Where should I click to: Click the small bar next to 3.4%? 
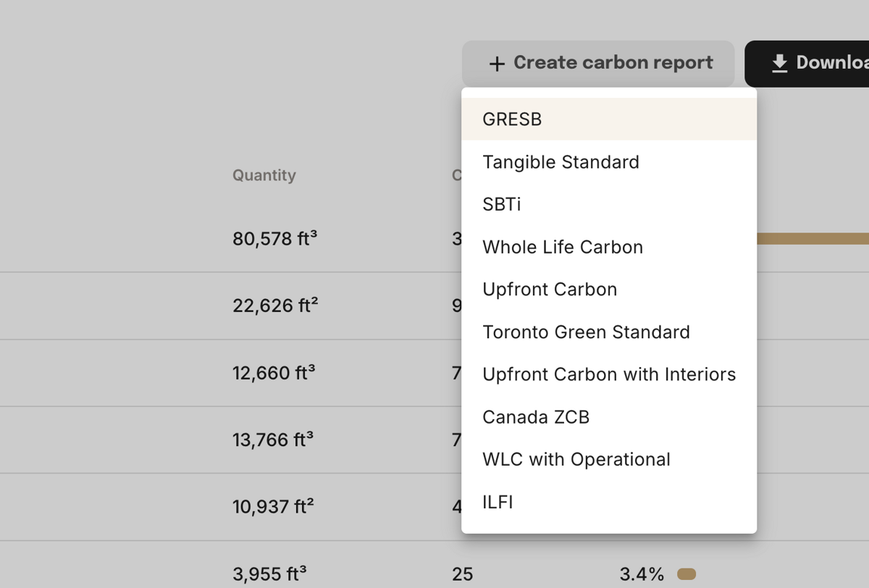click(x=687, y=574)
